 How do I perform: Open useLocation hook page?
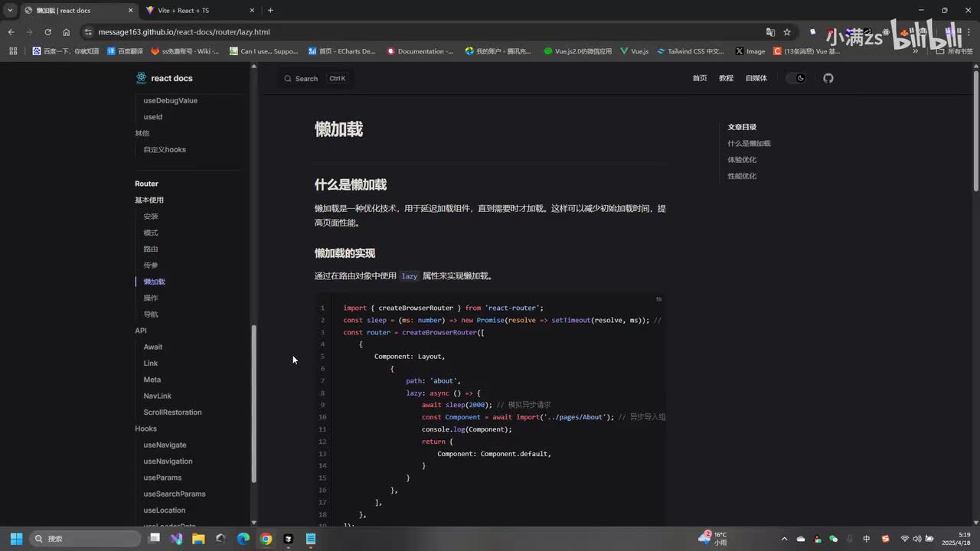(165, 510)
